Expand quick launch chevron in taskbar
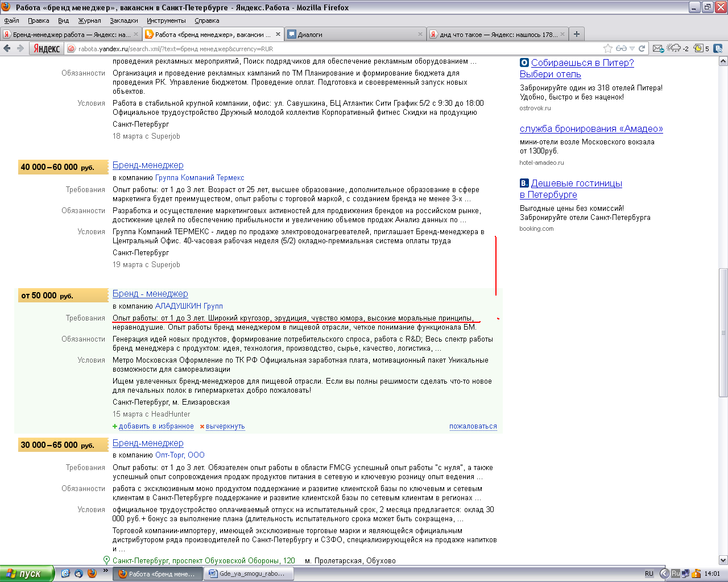Viewport: 728px width, 582px height. tap(106, 571)
